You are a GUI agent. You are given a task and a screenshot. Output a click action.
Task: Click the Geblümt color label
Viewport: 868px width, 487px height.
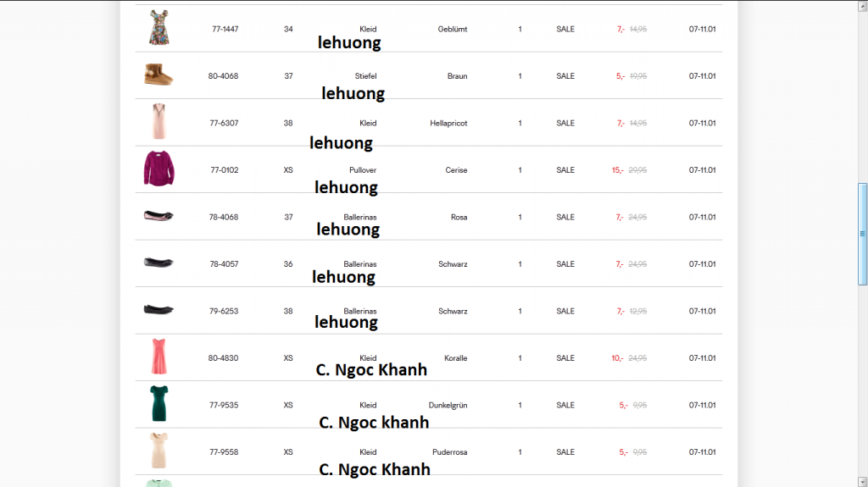click(453, 29)
